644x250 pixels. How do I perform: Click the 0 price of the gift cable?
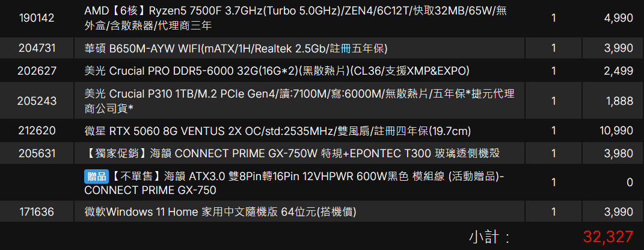click(x=630, y=183)
